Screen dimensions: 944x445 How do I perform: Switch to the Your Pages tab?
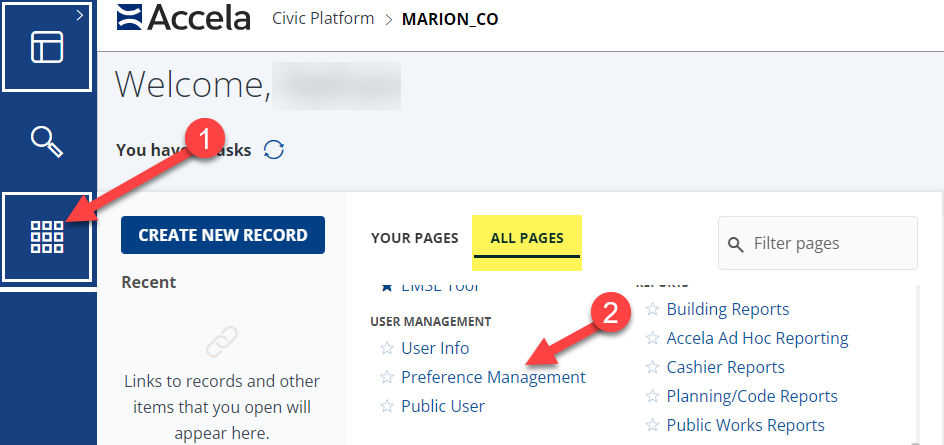tap(414, 238)
